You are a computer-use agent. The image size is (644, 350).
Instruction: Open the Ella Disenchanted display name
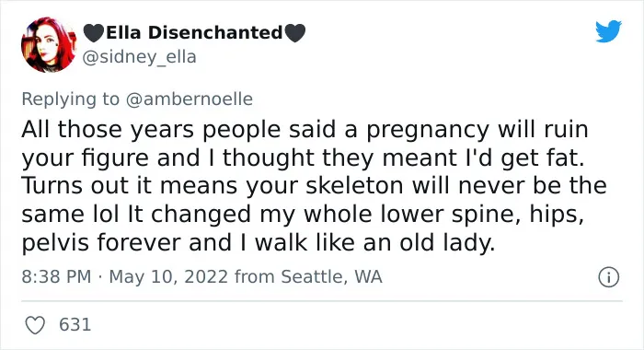(194, 32)
